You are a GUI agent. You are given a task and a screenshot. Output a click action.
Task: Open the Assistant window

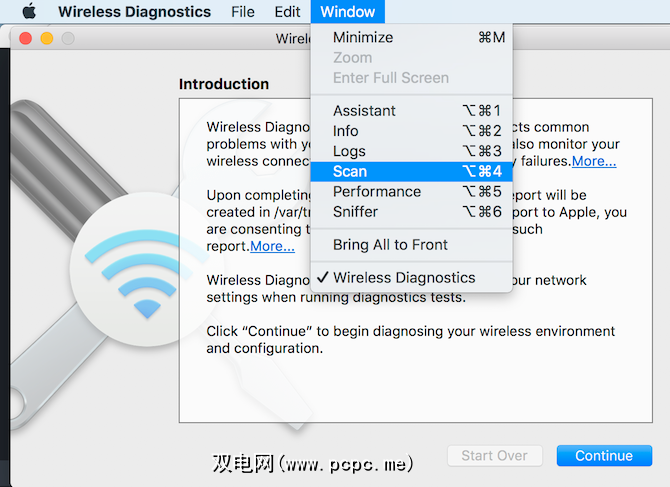pos(364,111)
